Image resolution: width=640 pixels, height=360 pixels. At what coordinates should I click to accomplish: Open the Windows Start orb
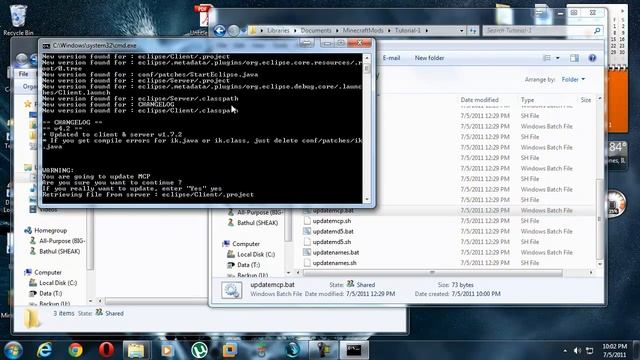tap(13, 350)
